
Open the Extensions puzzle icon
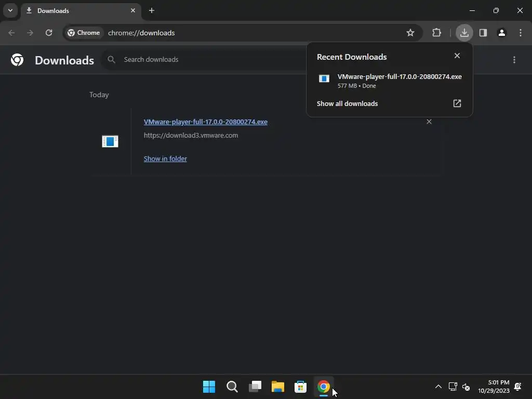coord(436,33)
